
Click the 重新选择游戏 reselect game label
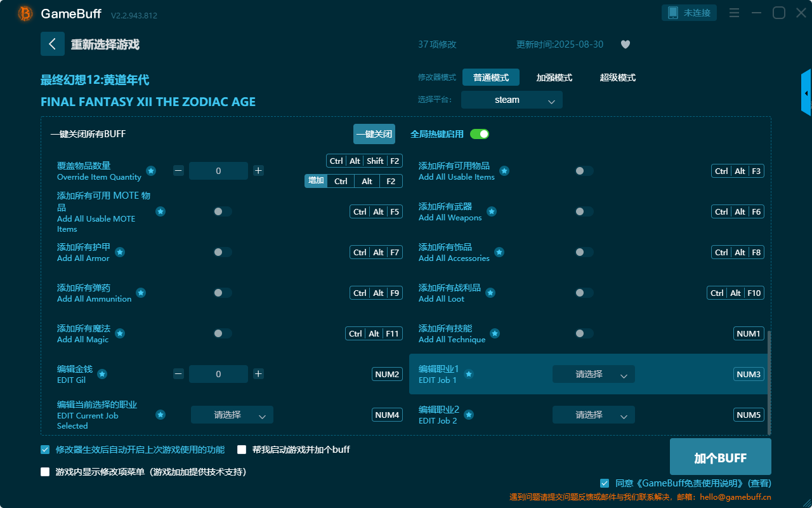point(105,44)
